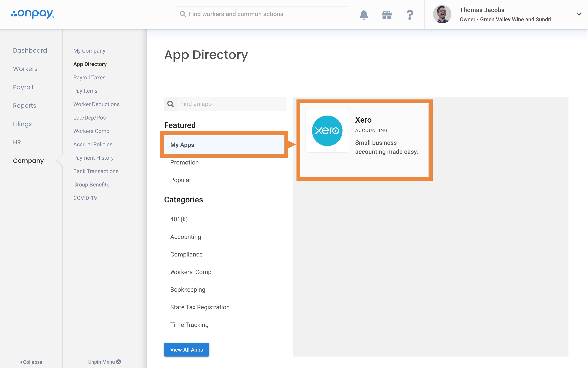Open Group Benefits submenu item
The height and width of the screenshot is (368, 588).
coord(91,185)
